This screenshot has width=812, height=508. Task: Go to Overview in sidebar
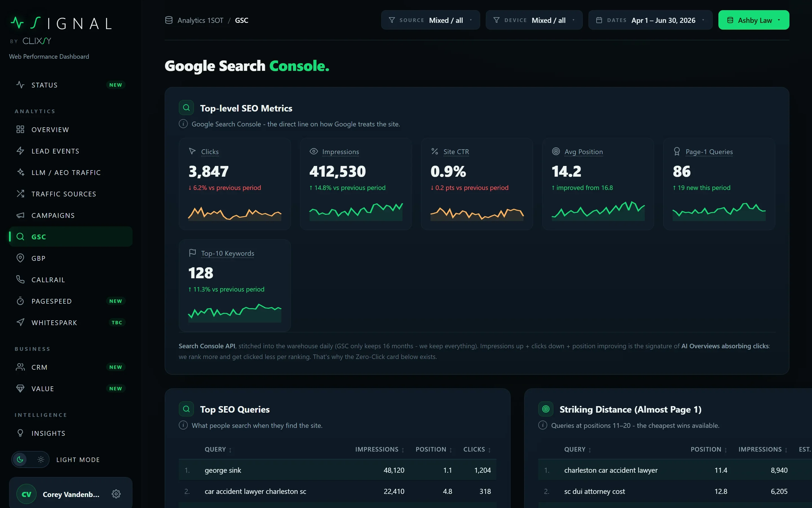click(x=70, y=129)
